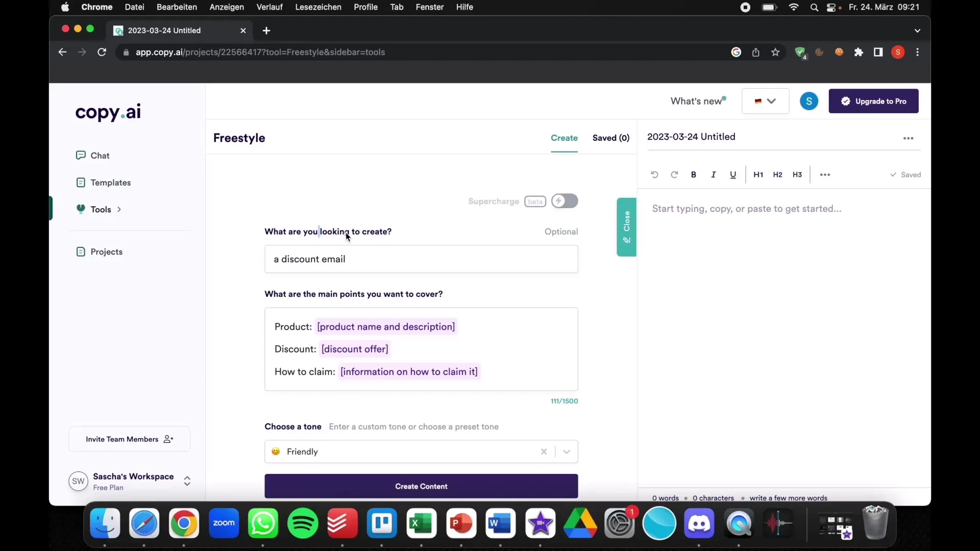Screen dimensions: 980x551
Task: Select the H2 heading style
Action: pos(777,174)
